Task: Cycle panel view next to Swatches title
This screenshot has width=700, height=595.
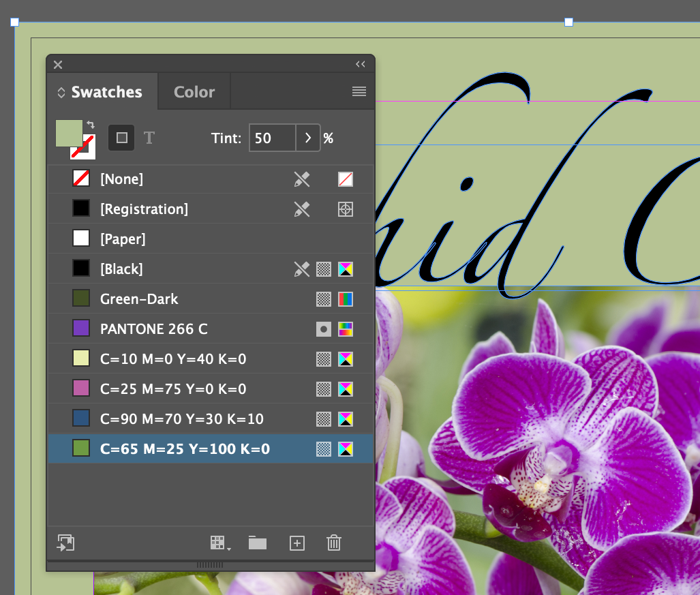Action: [x=61, y=93]
